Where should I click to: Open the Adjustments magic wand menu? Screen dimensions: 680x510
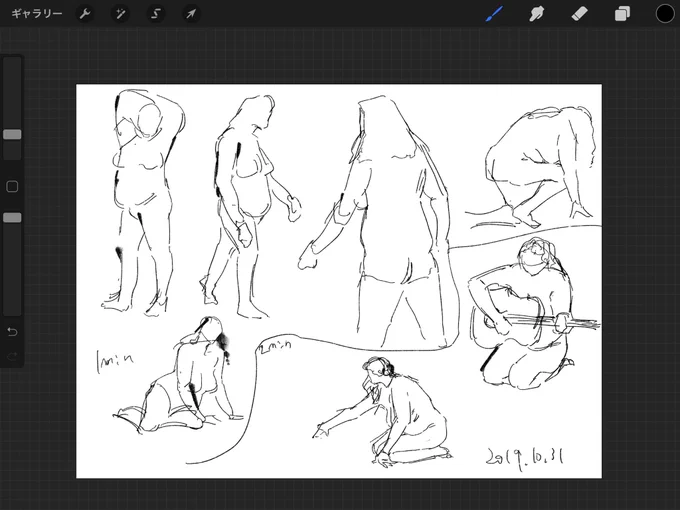click(120, 14)
